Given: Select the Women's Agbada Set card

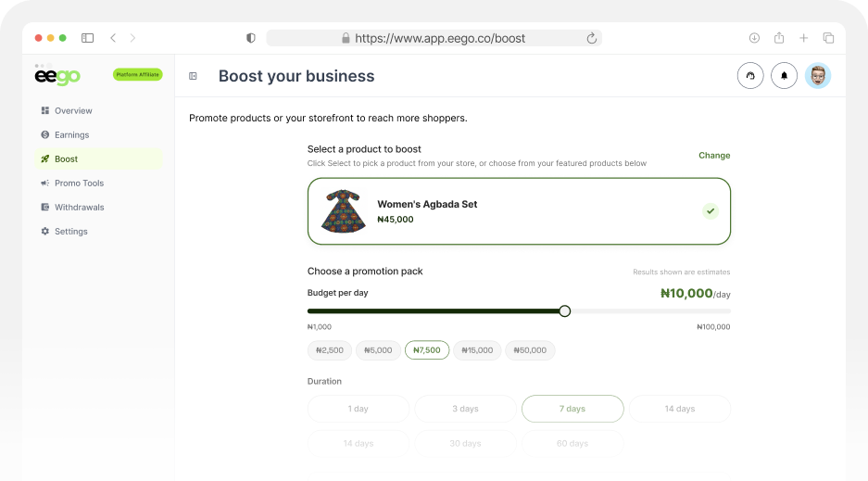Looking at the screenshot, I should point(519,211).
